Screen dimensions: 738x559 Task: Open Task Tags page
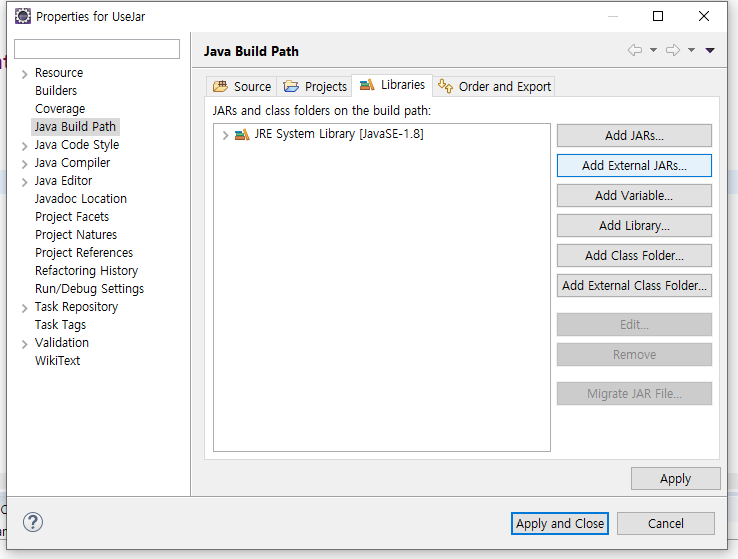(60, 325)
